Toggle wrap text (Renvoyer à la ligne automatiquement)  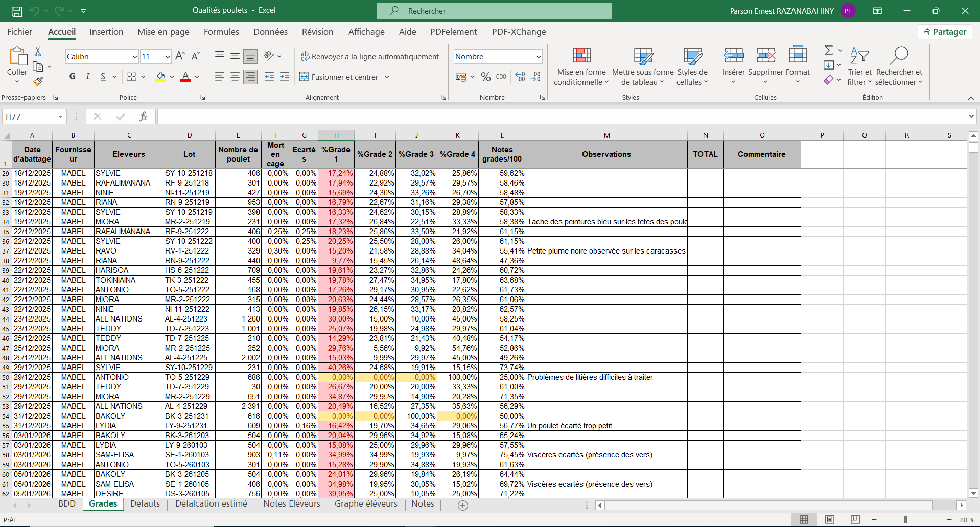point(369,57)
